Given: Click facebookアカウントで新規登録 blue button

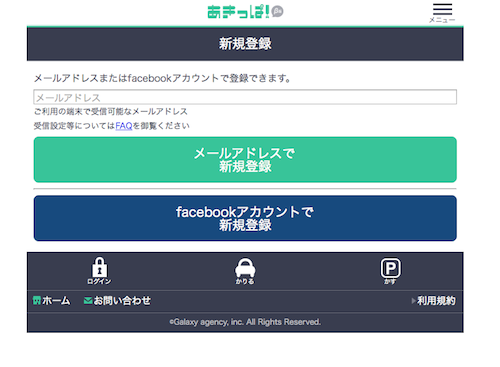Looking at the screenshot, I should coord(245,218).
